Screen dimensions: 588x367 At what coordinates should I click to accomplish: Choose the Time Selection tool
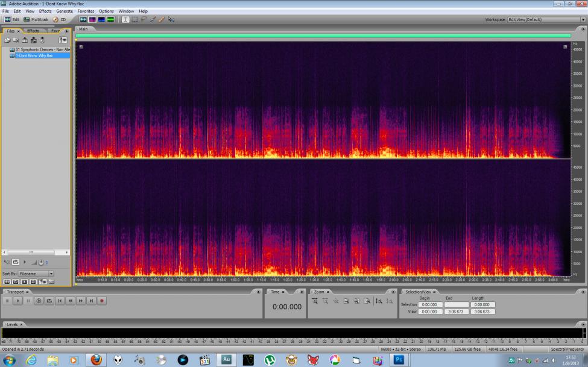[x=125, y=19]
